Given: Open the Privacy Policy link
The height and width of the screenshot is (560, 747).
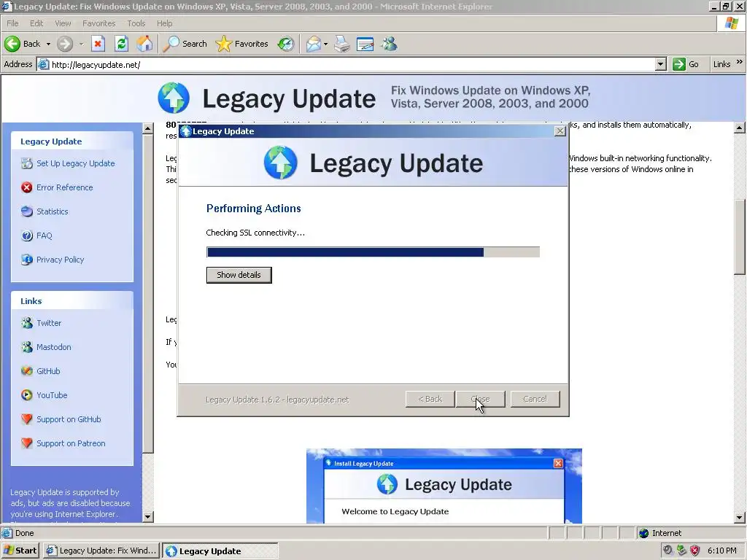Looking at the screenshot, I should (60, 260).
